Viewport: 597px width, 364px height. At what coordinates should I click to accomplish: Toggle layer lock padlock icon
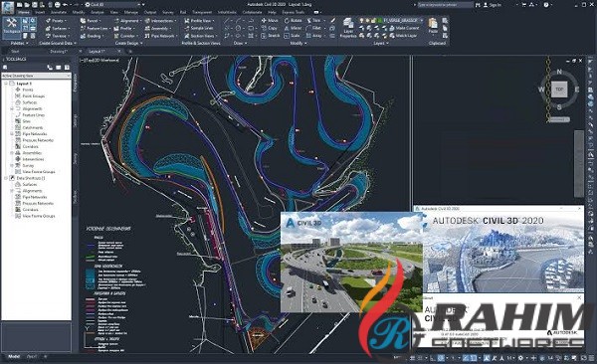373,20
